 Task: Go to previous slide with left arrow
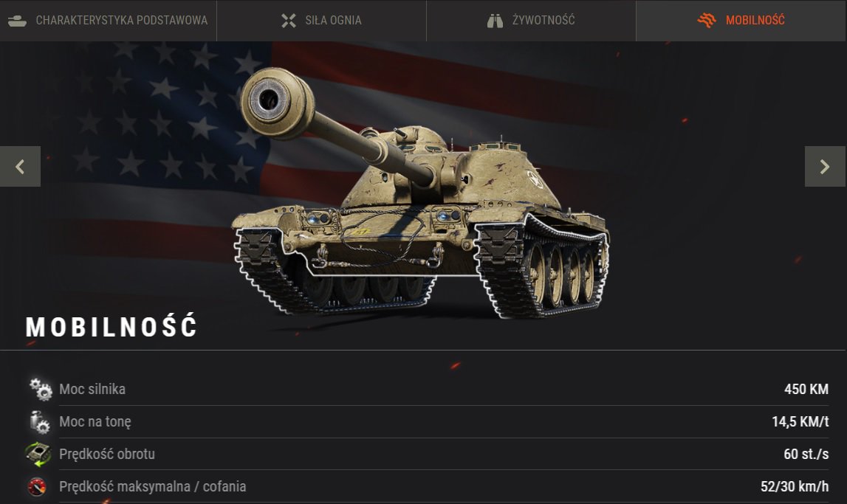(x=20, y=166)
